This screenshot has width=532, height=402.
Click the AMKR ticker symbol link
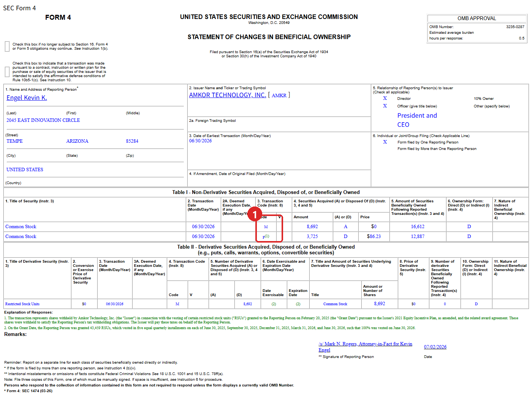click(x=279, y=95)
